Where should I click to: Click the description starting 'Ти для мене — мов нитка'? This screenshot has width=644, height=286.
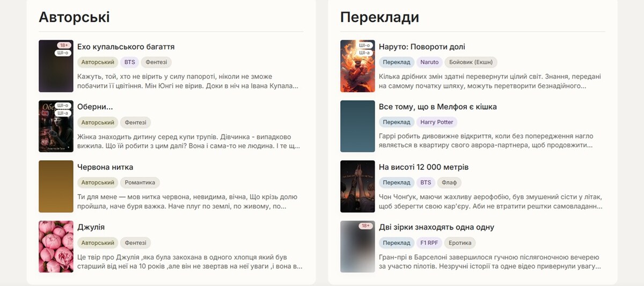[x=187, y=202]
